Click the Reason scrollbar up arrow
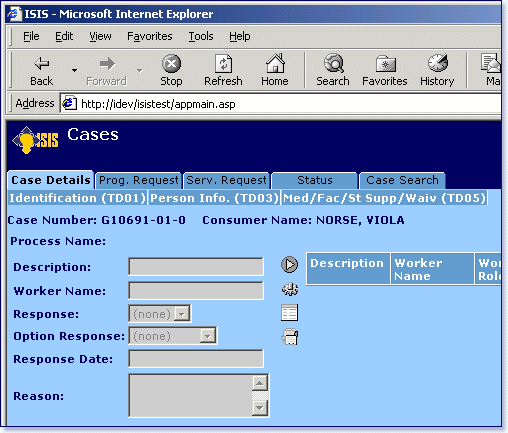508x433 pixels. 260,383
